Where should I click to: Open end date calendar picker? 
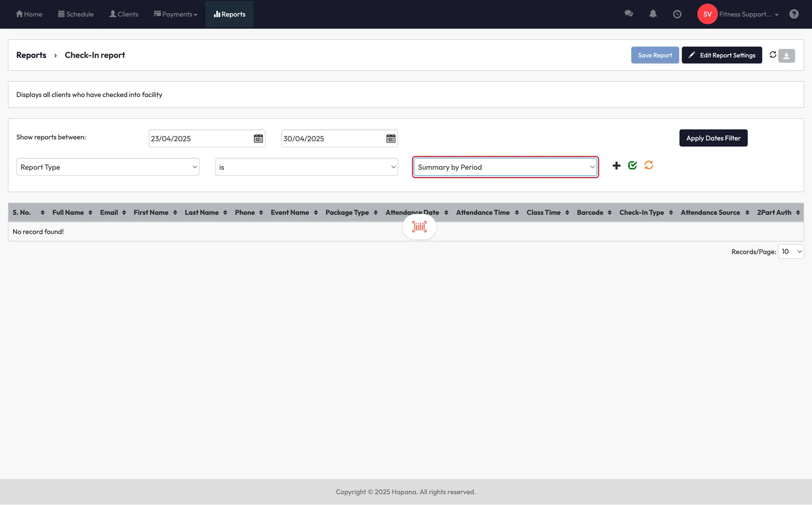tap(391, 138)
